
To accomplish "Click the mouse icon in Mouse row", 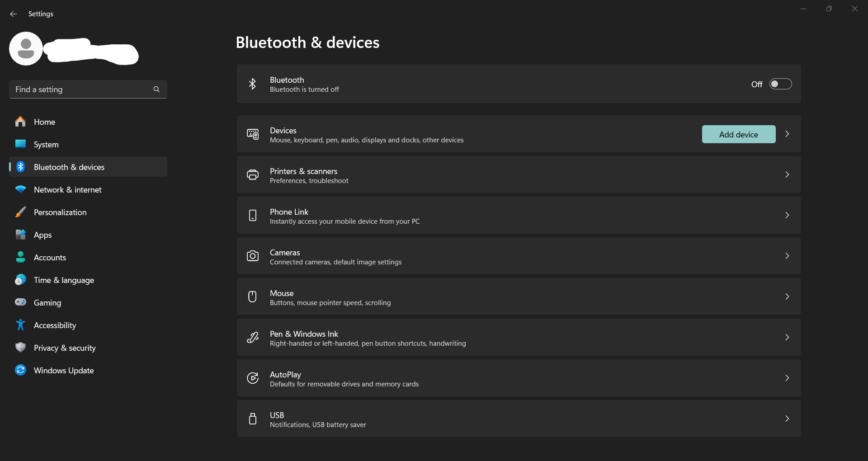I will tap(253, 297).
